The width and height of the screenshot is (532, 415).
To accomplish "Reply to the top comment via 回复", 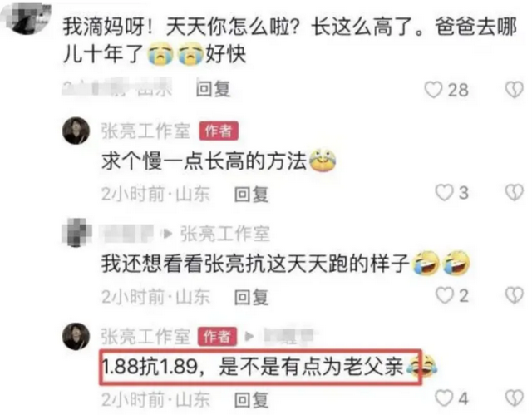I will click(214, 90).
